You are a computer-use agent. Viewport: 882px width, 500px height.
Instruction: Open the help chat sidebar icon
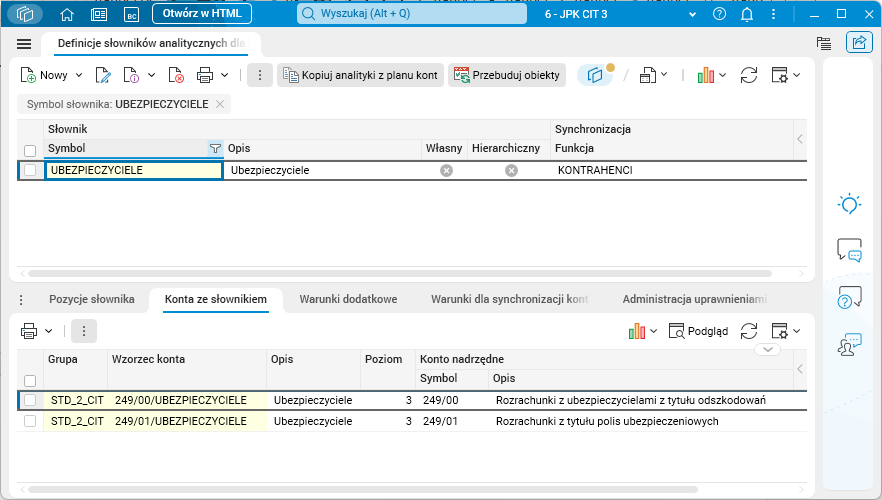coord(849,297)
